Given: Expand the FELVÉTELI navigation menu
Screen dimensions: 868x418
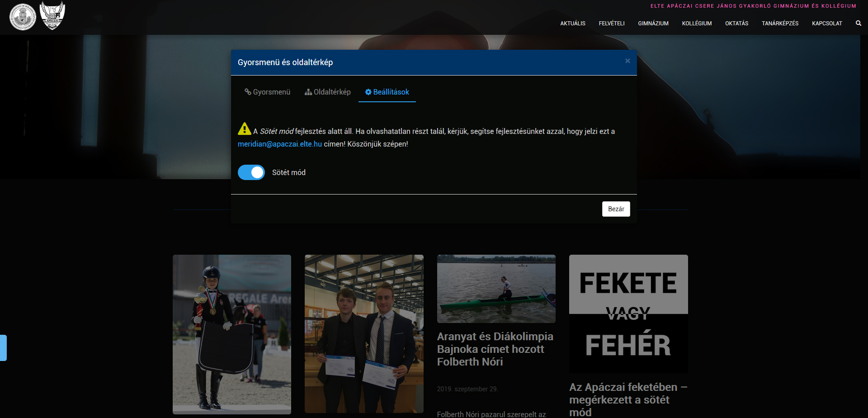Looking at the screenshot, I should [x=611, y=24].
